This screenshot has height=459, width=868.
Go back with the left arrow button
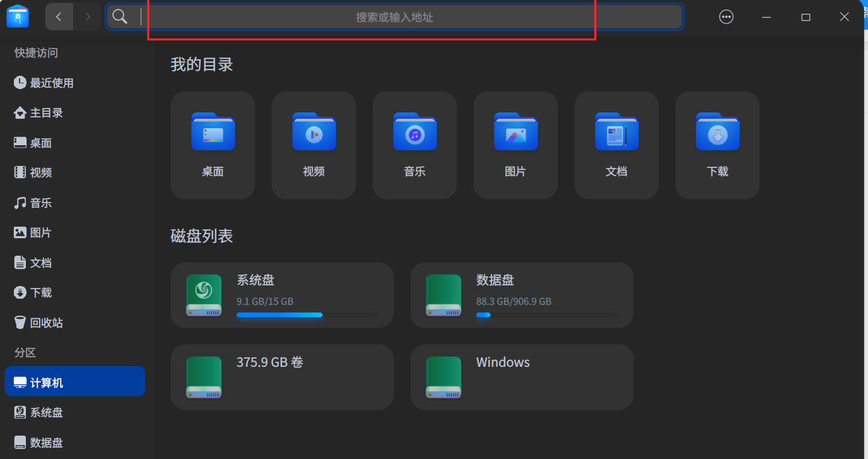(x=59, y=17)
